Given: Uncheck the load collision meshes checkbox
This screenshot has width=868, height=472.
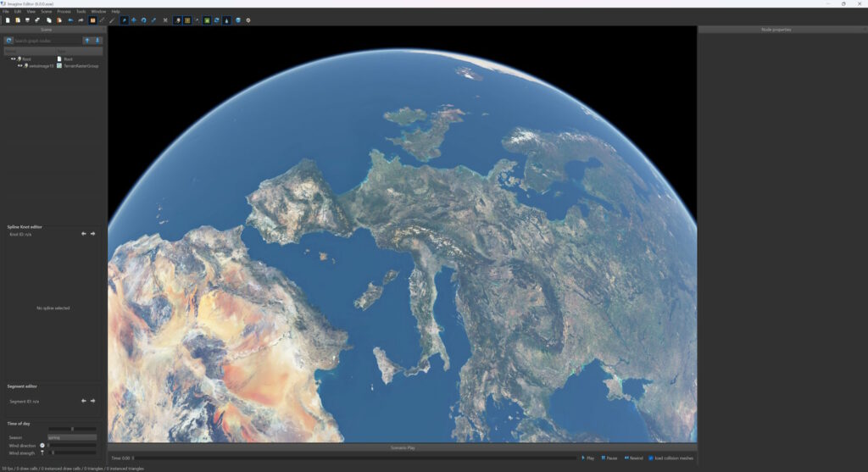Looking at the screenshot, I should click(650, 458).
